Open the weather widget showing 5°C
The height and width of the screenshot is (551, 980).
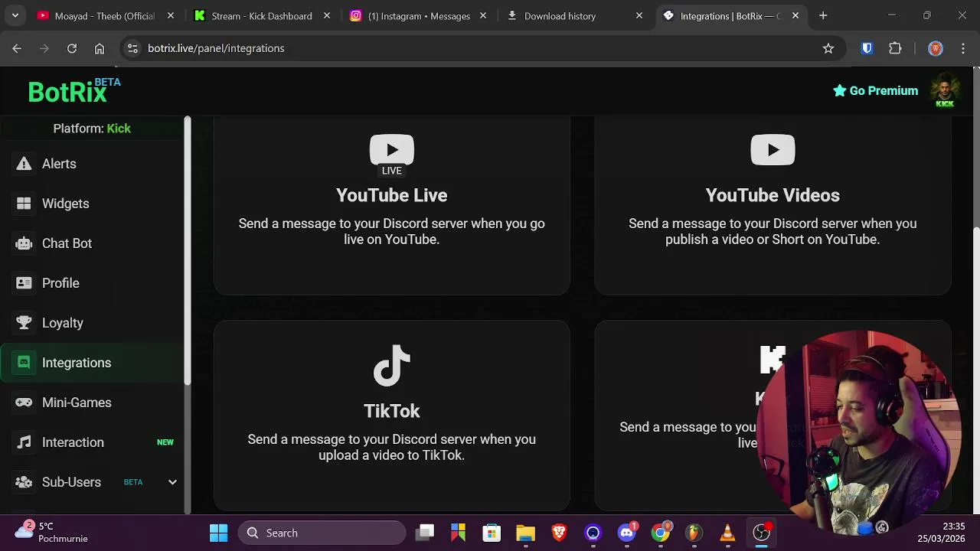pyautogui.click(x=52, y=532)
